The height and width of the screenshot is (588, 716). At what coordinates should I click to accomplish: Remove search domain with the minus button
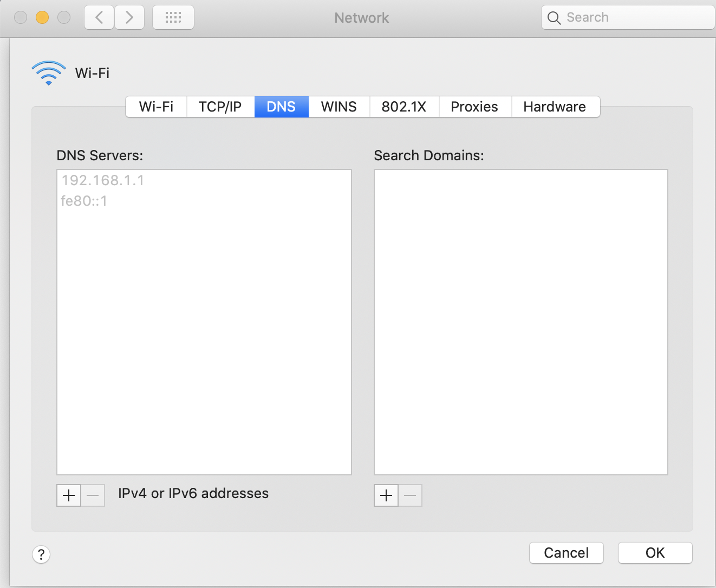coord(410,495)
